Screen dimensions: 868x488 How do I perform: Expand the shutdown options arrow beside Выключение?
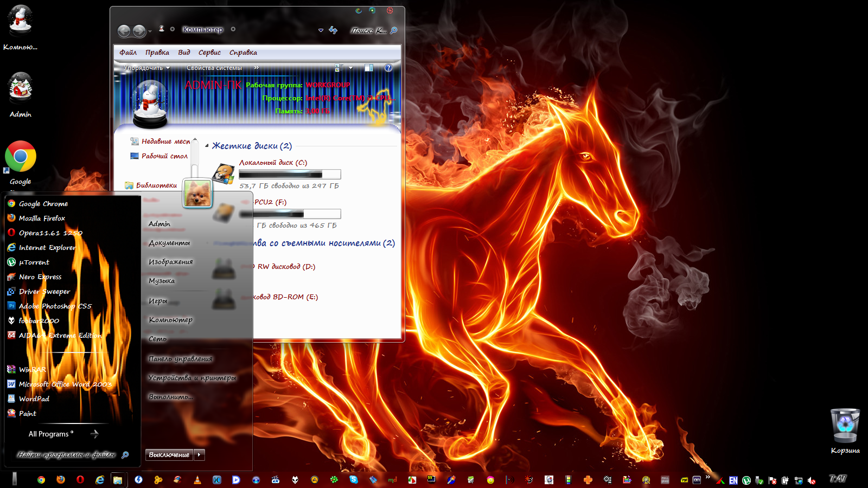coord(200,455)
